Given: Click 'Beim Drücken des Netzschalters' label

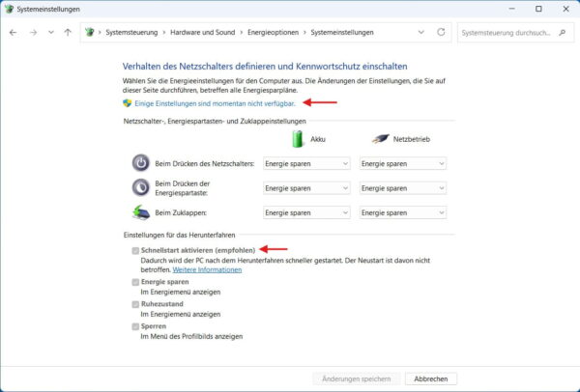Looking at the screenshot, I should pos(205,164).
